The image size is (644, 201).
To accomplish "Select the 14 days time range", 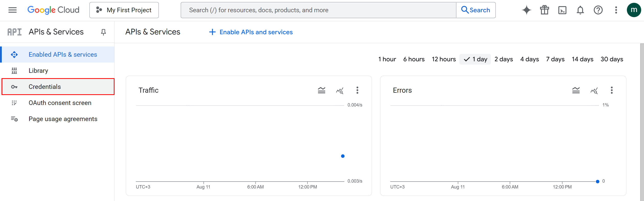I will pyautogui.click(x=582, y=59).
